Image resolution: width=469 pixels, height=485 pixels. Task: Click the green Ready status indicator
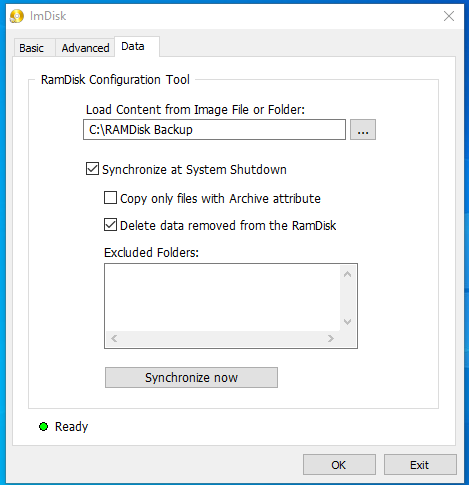coord(43,426)
